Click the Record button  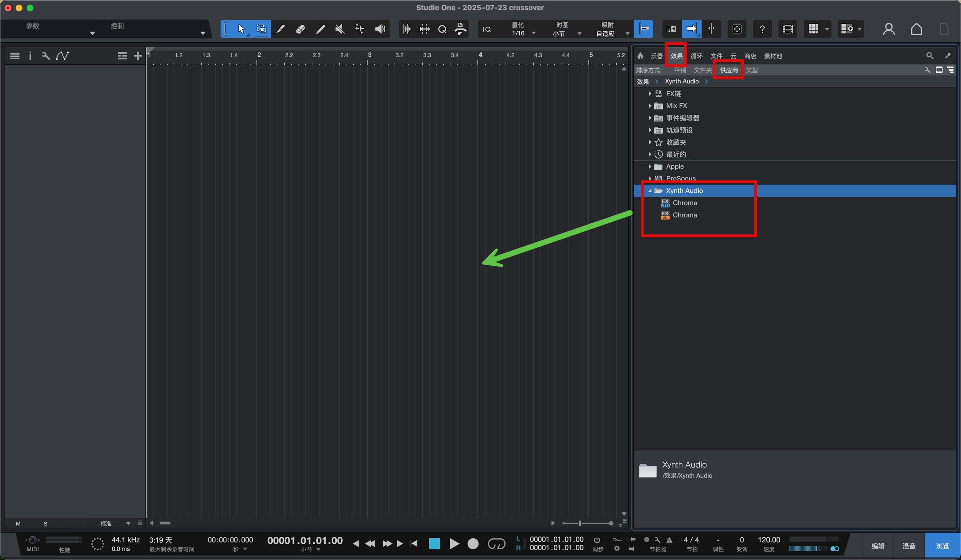(x=473, y=544)
